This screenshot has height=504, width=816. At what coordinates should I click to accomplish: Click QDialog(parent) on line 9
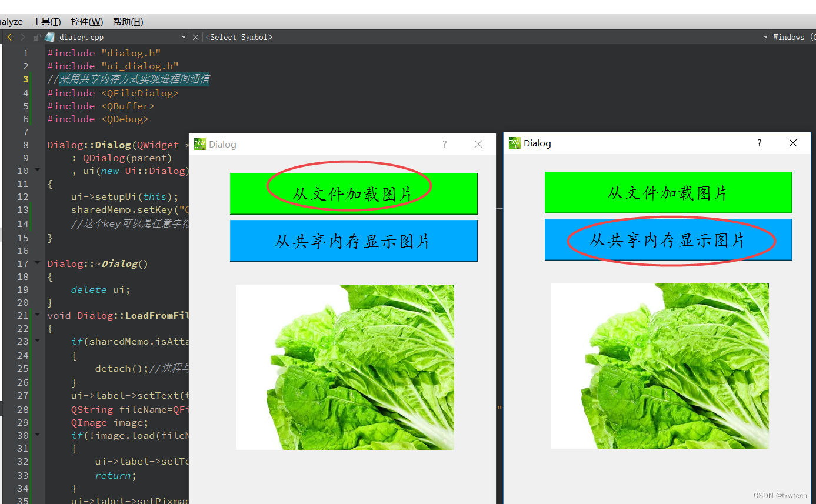click(127, 158)
